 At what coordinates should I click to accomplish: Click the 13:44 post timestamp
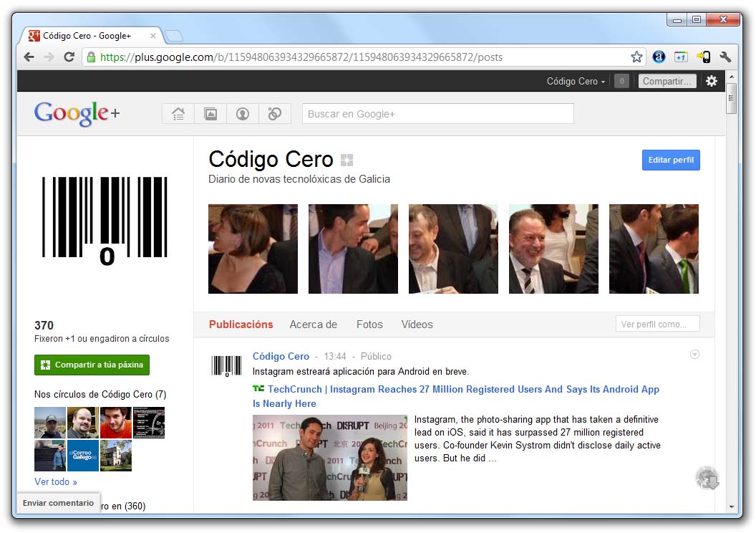click(x=335, y=357)
